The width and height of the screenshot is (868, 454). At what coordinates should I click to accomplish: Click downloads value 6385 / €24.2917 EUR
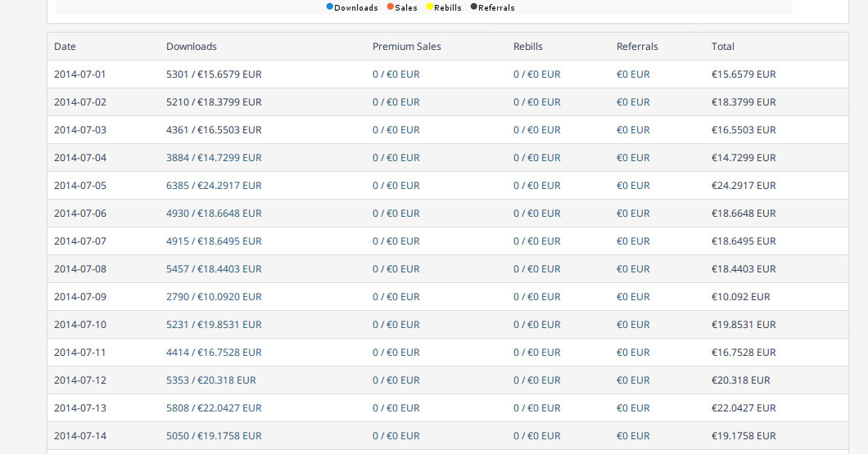(214, 186)
